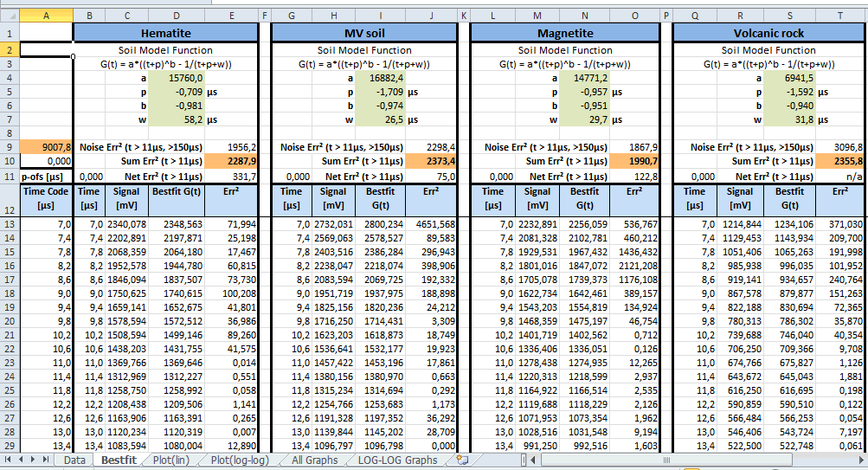Click Volcanic rock signal value 1214,844
Image resolution: width=868 pixels, height=470 pixels.
pyautogui.click(x=740, y=224)
